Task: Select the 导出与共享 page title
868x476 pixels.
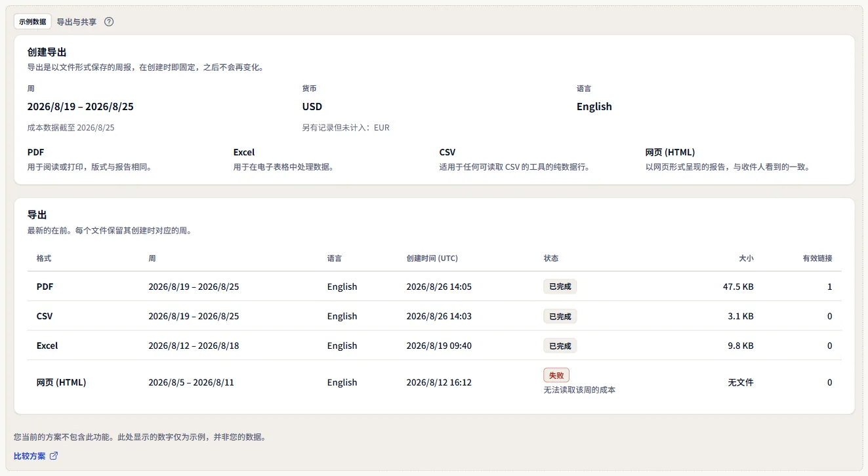Action: coord(77,22)
